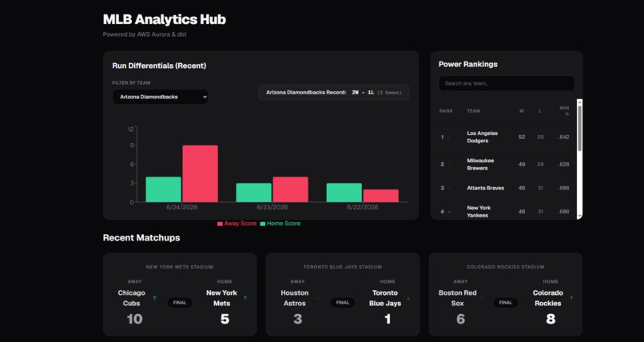
Task: Click the Home Score green legend swatch
Action: coord(263,224)
